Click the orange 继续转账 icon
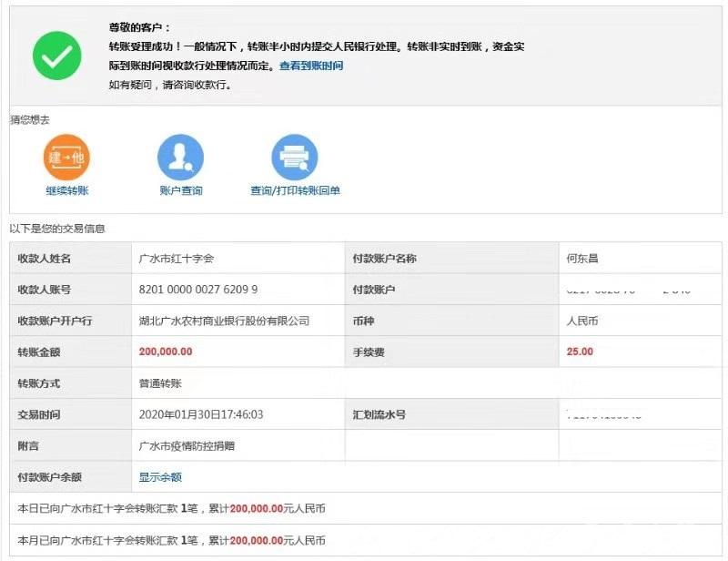 67,157
